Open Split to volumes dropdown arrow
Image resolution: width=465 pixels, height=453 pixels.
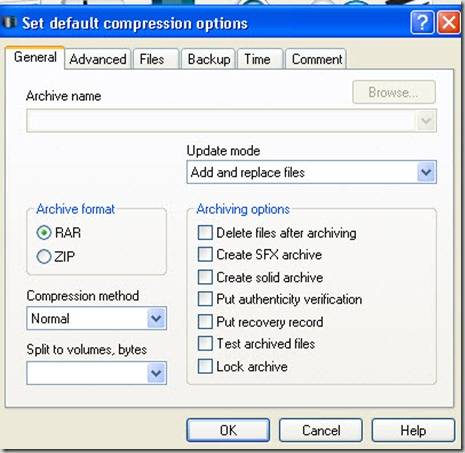click(156, 373)
